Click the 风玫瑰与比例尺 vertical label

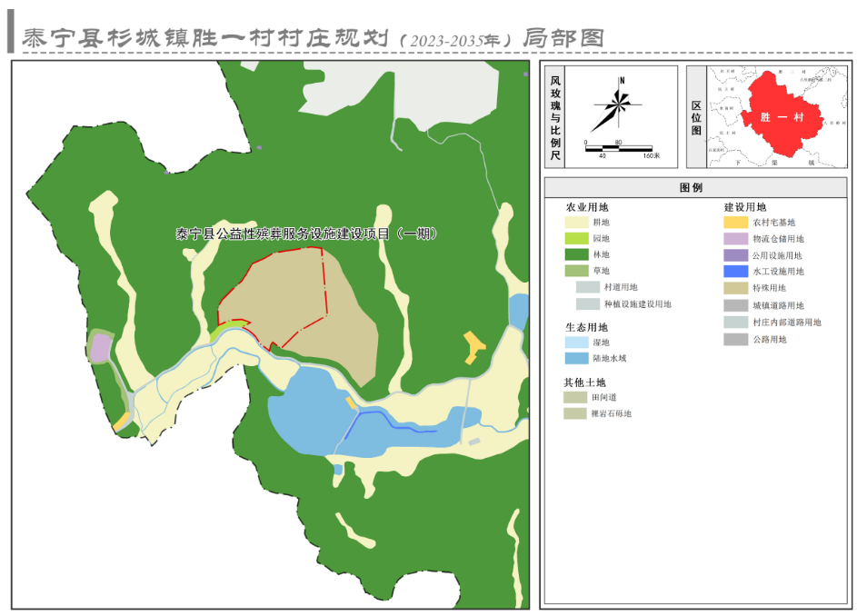coord(555,118)
